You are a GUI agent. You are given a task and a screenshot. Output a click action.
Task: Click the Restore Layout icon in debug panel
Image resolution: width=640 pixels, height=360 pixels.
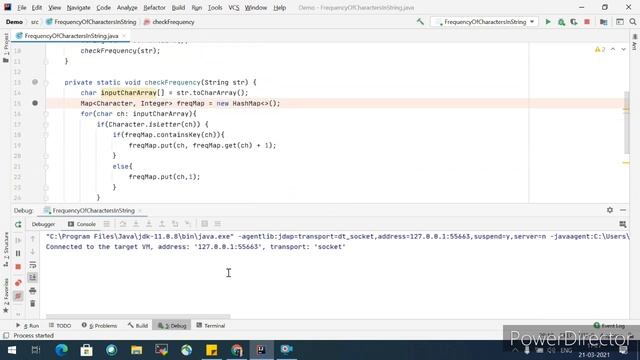[x=623, y=224]
